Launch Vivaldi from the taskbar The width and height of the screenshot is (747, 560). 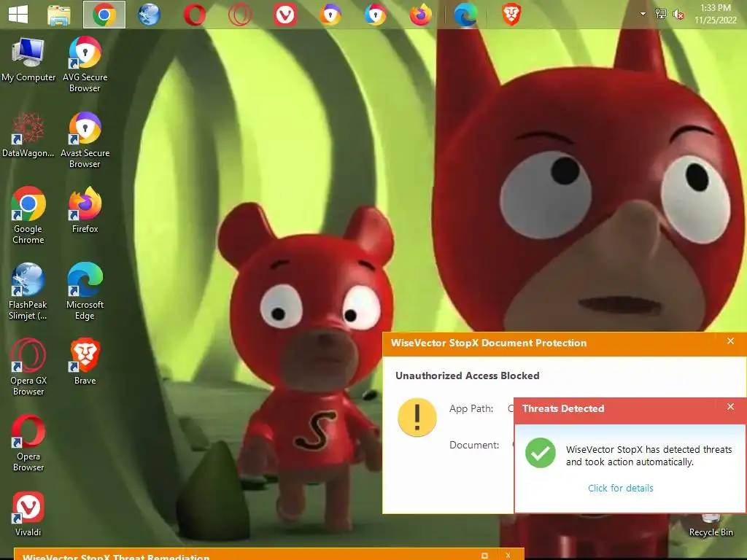click(x=285, y=15)
